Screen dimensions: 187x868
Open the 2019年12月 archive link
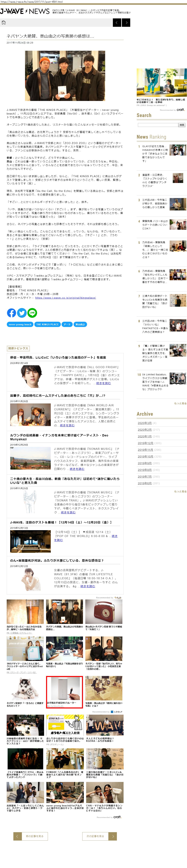[145, 443]
